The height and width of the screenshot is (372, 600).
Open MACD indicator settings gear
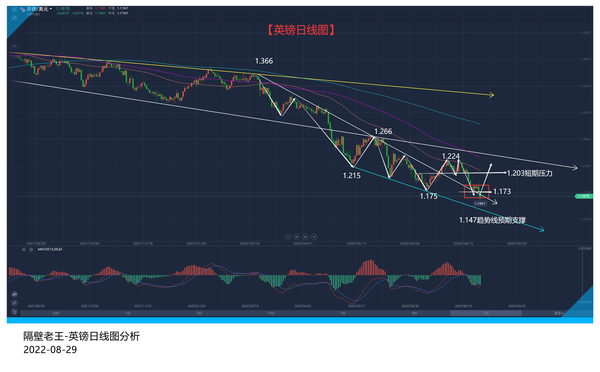31,250
